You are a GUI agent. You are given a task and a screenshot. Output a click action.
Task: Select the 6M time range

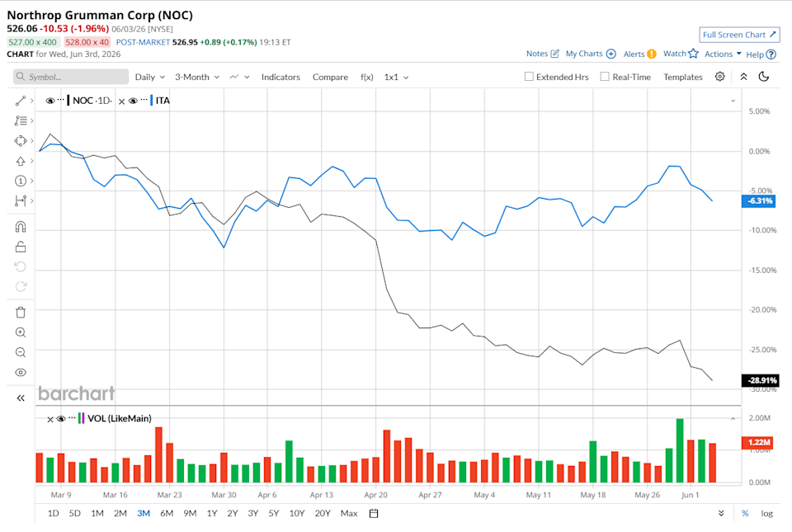(x=167, y=513)
